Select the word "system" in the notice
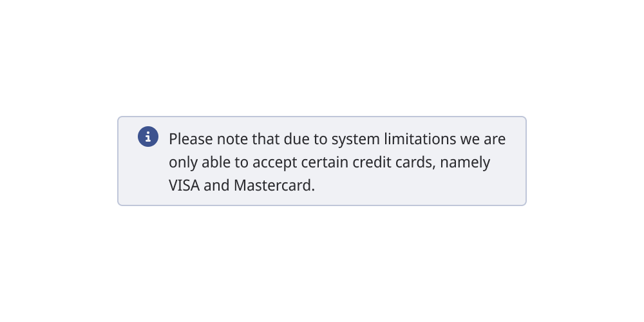The height and width of the screenshot is (322, 644). 355,139
